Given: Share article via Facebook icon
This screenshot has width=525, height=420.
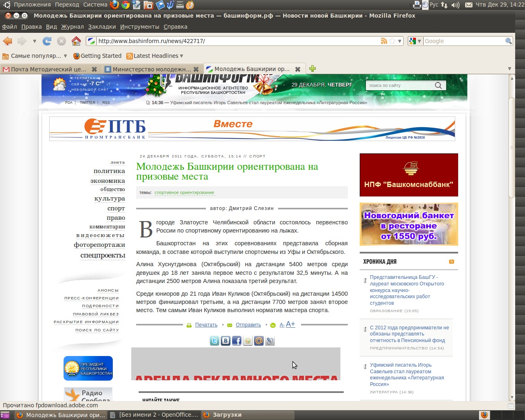Looking at the screenshot, I should [x=237, y=341].
